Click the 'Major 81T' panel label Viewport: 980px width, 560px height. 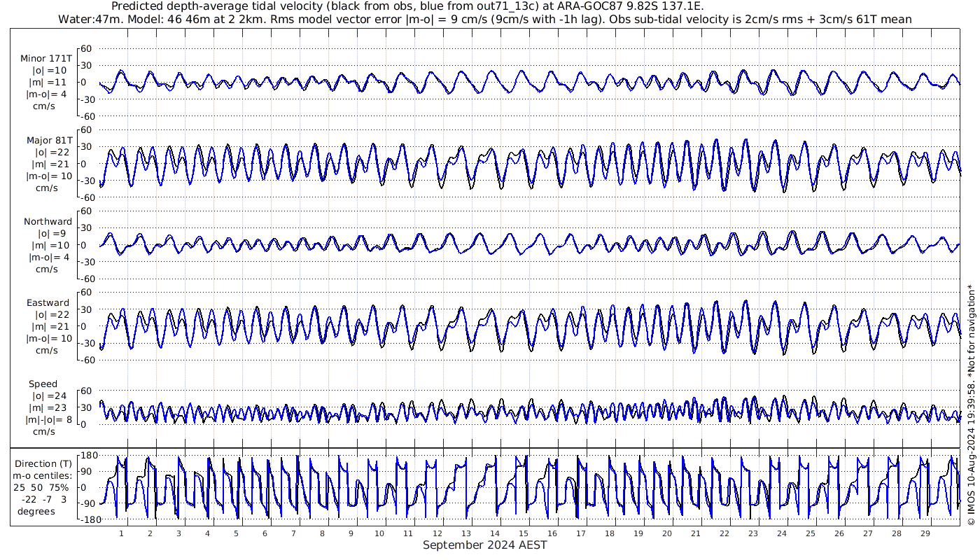(x=48, y=141)
